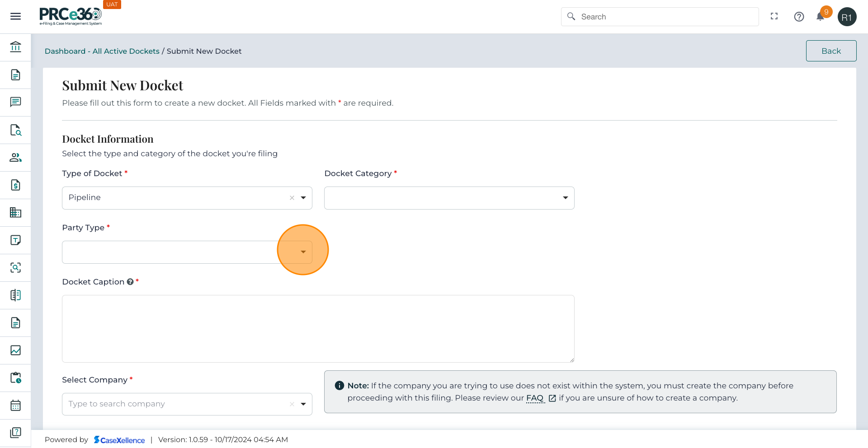Image resolution: width=868 pixels, height=448 pixels.
Task: Open the users group sidebar icon
Action: (15, 158)
